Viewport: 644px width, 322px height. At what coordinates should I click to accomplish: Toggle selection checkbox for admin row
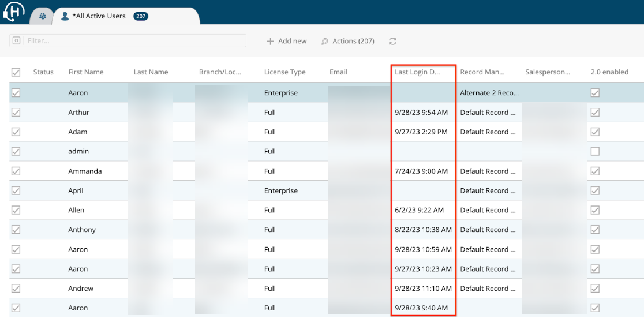[x=16, y=151]
